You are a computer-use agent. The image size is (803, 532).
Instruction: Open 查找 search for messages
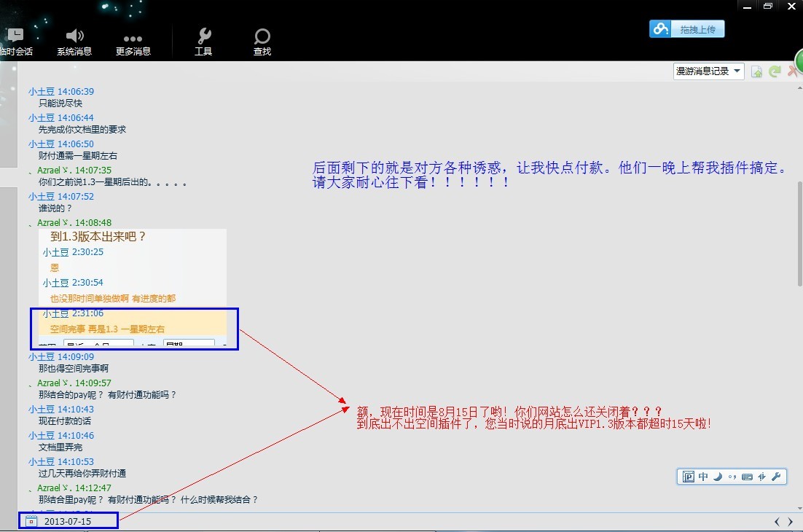point(262,42)
